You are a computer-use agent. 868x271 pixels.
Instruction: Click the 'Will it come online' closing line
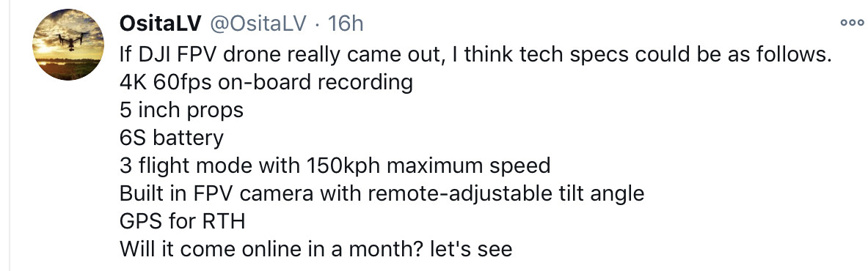click(316, 249)
